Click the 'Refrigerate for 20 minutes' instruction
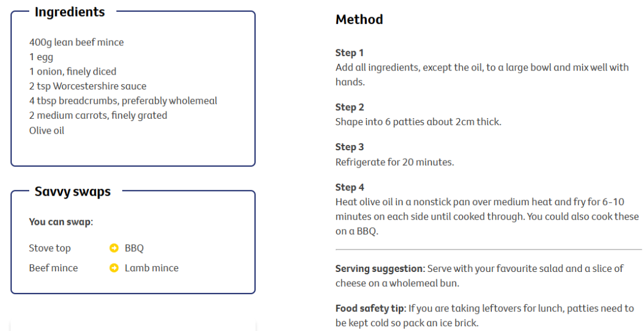Viewport: 644px width, 331px height. (394, 162)
